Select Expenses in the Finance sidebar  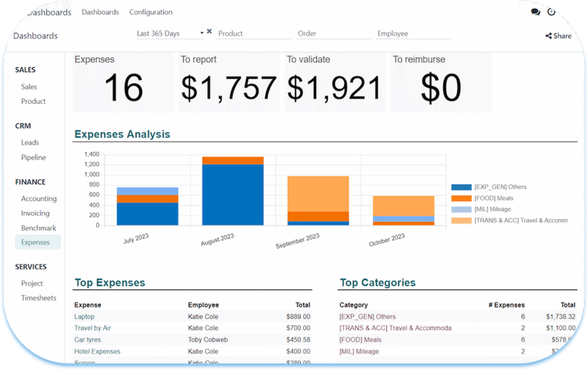point(36,242)
